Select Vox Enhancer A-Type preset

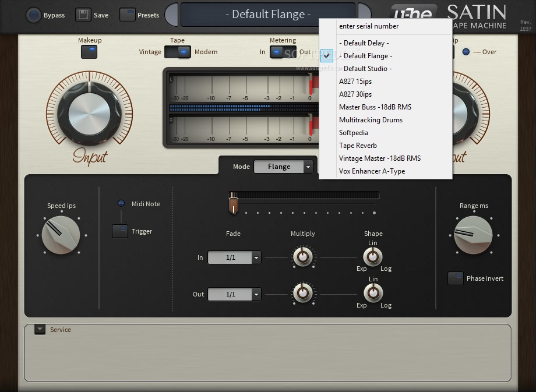tap(386, 171)
